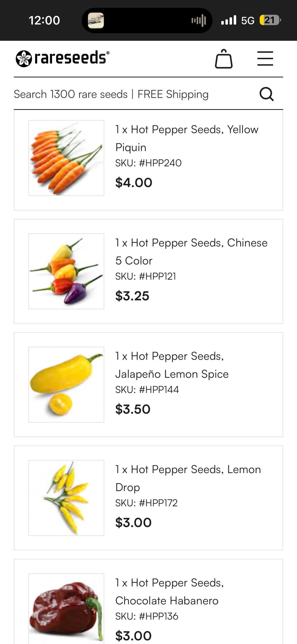Open Chocolate Habanero product title

pos(169,591)
